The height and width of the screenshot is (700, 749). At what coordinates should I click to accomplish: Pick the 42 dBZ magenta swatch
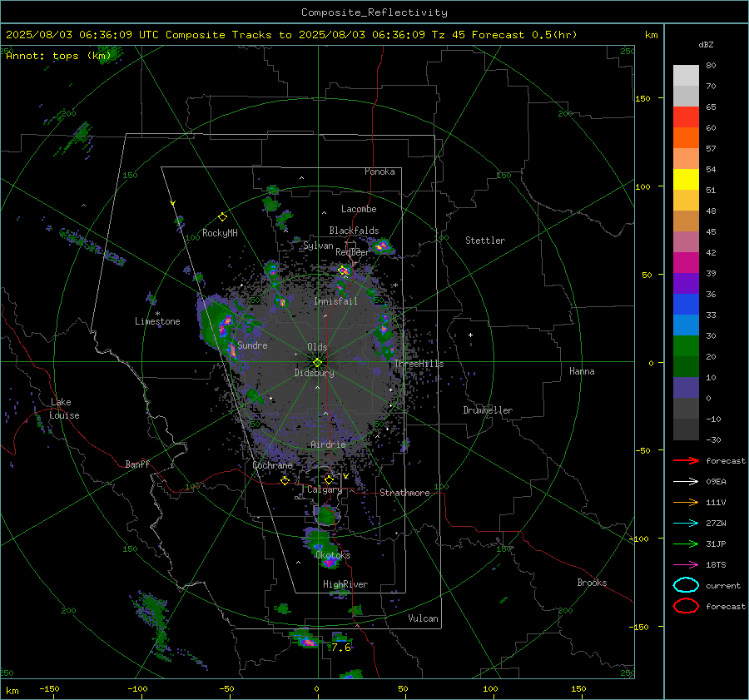click(x=686, y=262)
